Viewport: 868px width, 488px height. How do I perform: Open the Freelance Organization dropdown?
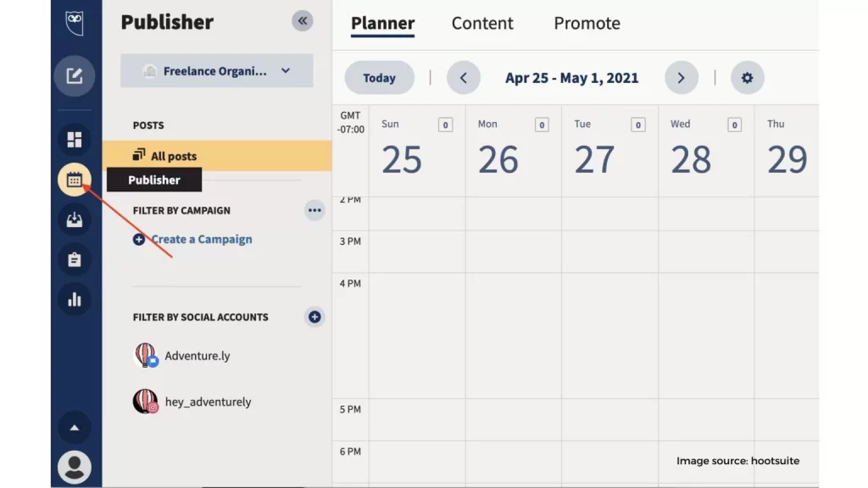pos(216,71)
